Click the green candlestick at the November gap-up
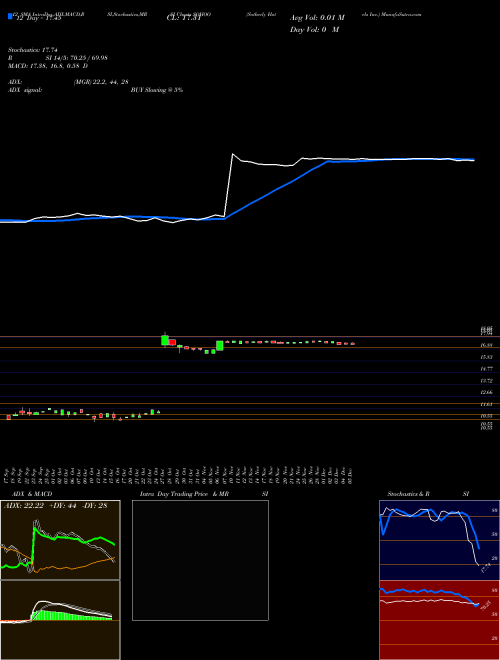500x660 pixels. pyautogui.click(x=219, y=346)
